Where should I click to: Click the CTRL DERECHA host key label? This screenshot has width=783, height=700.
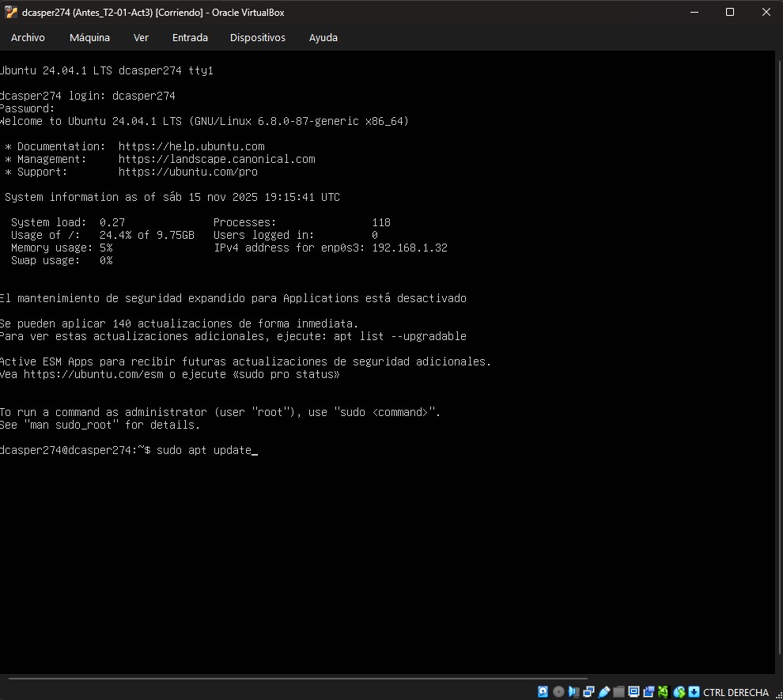(736, 692)
